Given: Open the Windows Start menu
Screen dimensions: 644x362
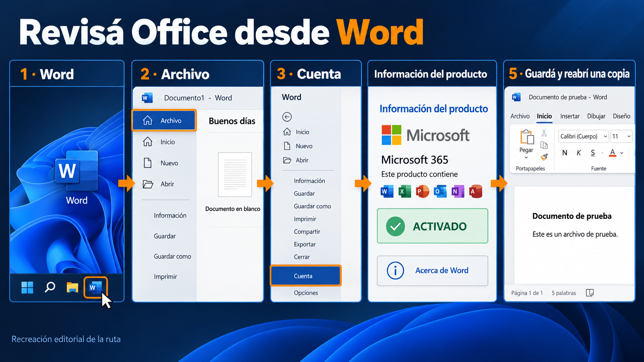Looking at the screenshot, I should 27,287.
